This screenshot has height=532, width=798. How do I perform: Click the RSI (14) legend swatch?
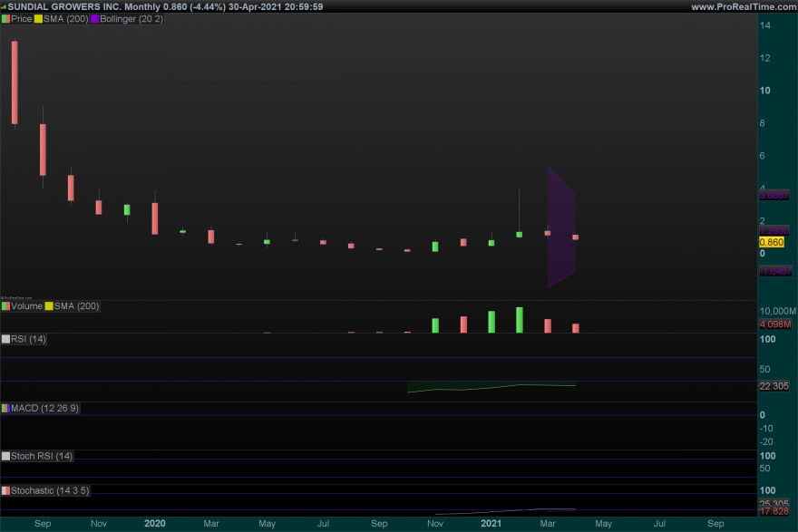5,339
